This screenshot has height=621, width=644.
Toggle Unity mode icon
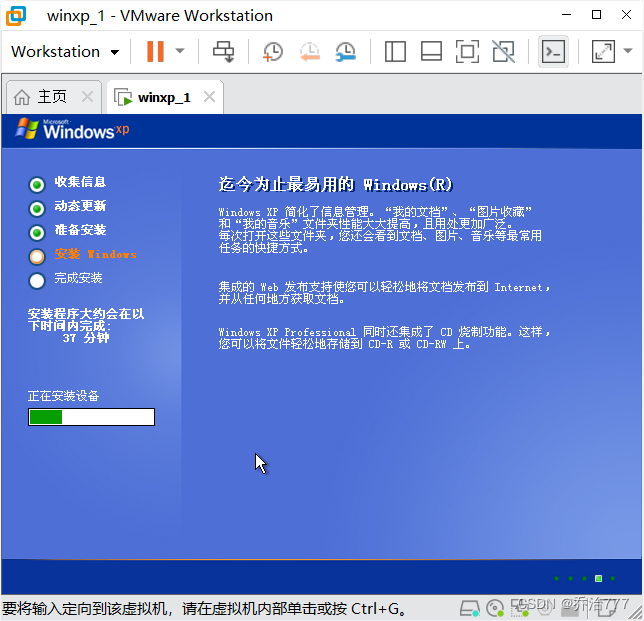[x=504, y=52]
